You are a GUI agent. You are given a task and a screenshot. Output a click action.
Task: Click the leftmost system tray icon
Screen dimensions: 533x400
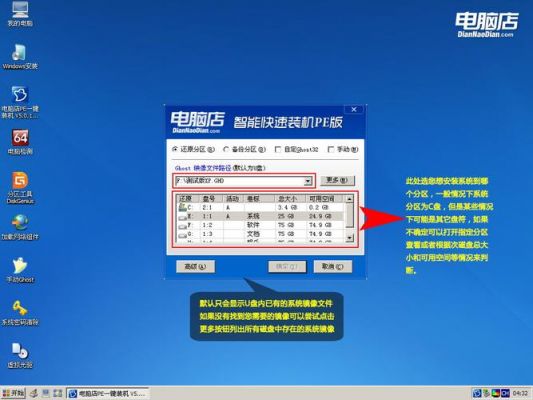[x=477, y=394]
